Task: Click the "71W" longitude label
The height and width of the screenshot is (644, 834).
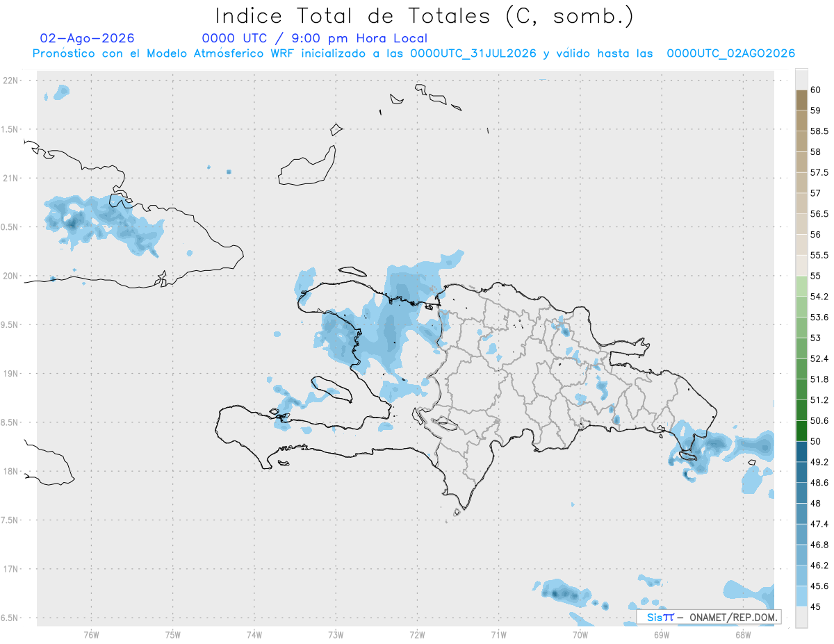Action: pyautogui.click(x=498, y=634)
